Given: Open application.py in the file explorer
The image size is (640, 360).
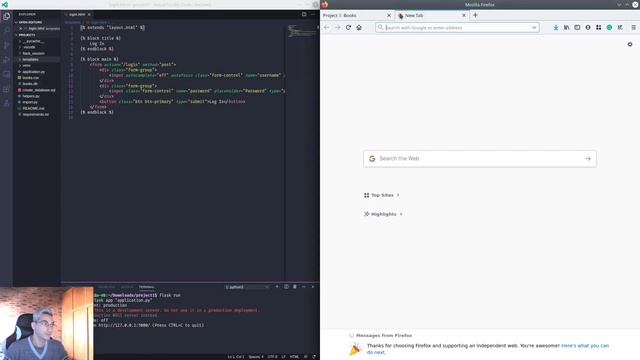Looking at the screenshot, I should [x=33, y=72].
